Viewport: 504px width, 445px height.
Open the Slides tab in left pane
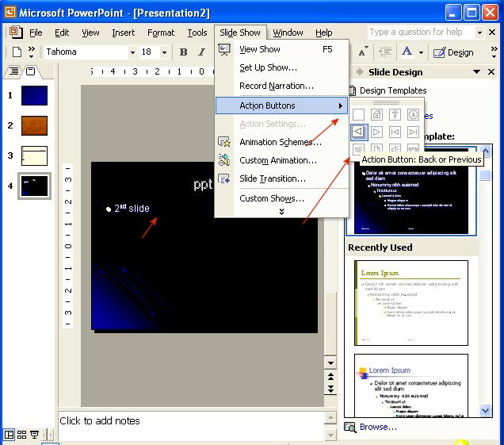coord(31,71)
